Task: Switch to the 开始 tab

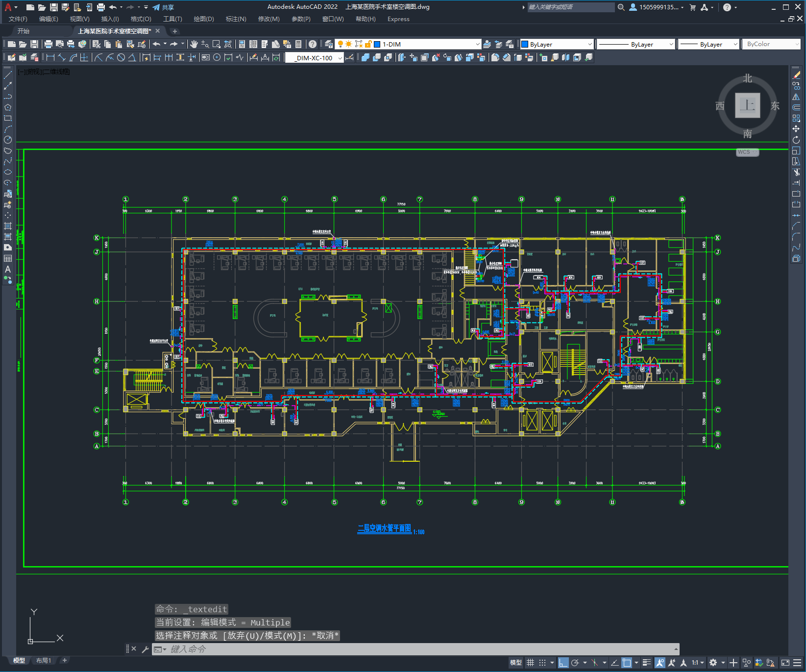Action: [24, 31]
